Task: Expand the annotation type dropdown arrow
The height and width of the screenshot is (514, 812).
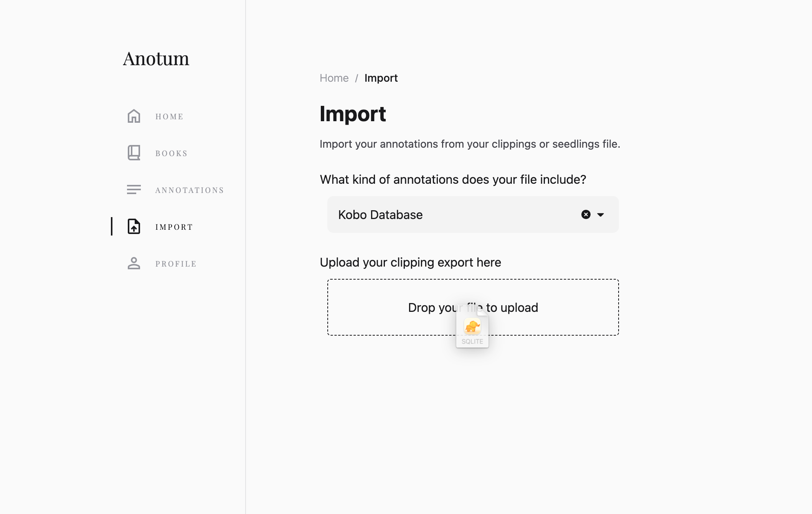Action: (x=601, y=215)
